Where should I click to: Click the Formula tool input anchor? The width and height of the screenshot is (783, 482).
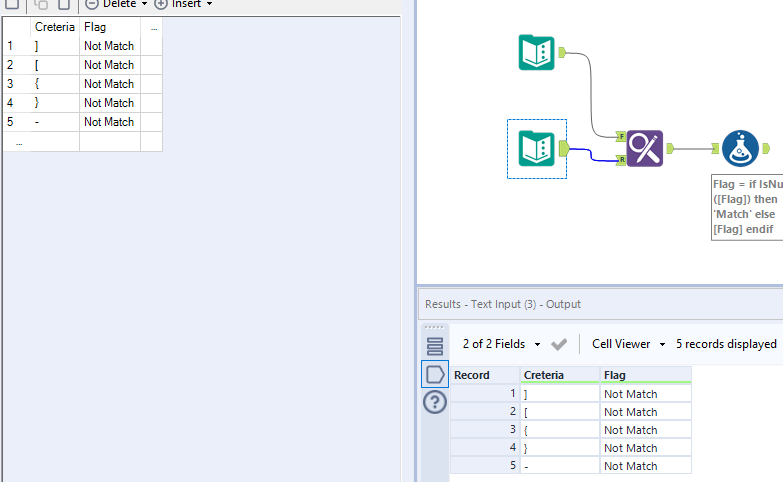click(x=716, y=148)
